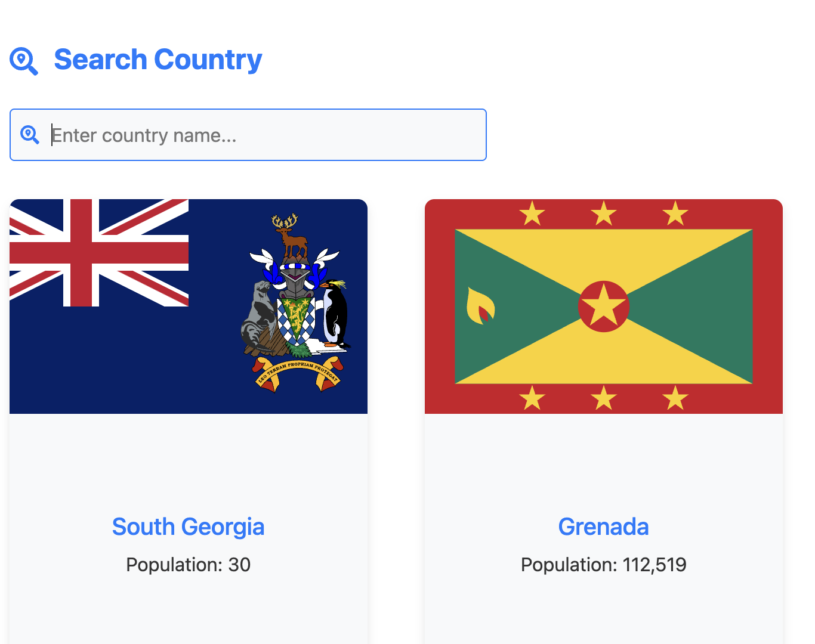Viewport: 815px width, 644px height.
Task: Click South Georgia's Population: 30 text
Action: [x=188, y=565]
